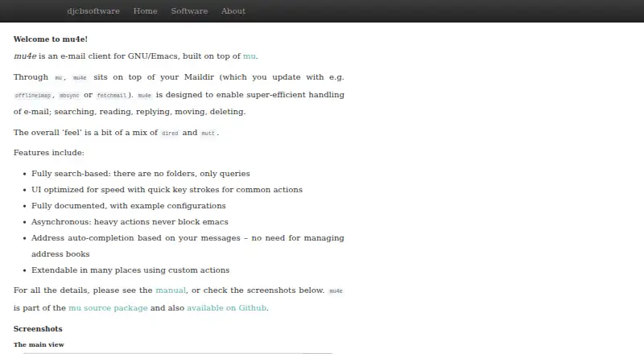Click bullet 'Fully search-based: there are no folders'
The width and height of the screenshot is (644, 354).
(140, 174)
